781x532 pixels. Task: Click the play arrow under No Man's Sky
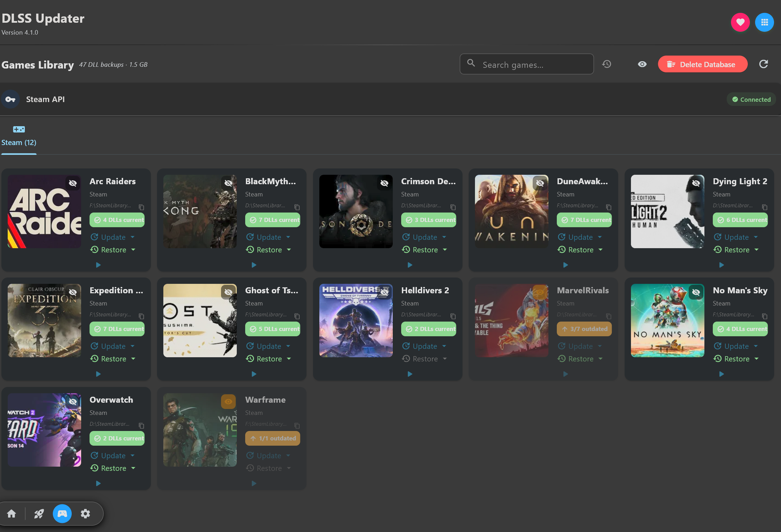click(722, 374)
